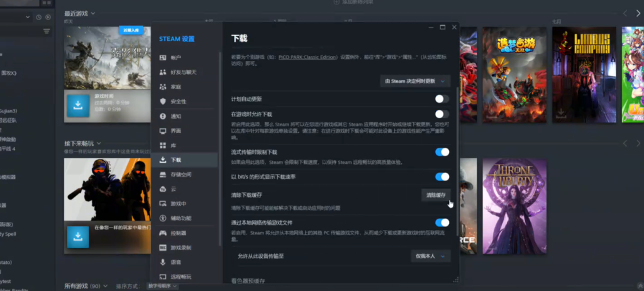Image resolution: width=644 pixels, height=291 pixels.
Task: Open the 由 Steam 决定何时更新 dropdown
Action: (x=416, y=81)
